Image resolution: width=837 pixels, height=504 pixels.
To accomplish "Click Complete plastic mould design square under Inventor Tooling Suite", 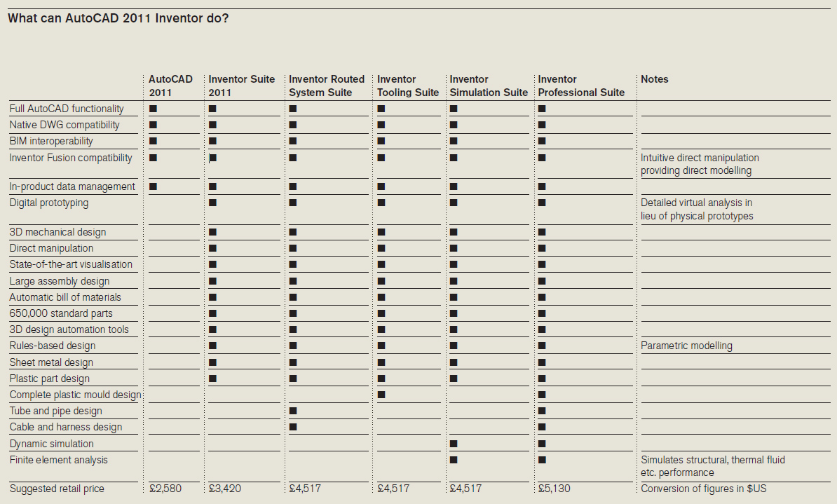I will 381,395.
